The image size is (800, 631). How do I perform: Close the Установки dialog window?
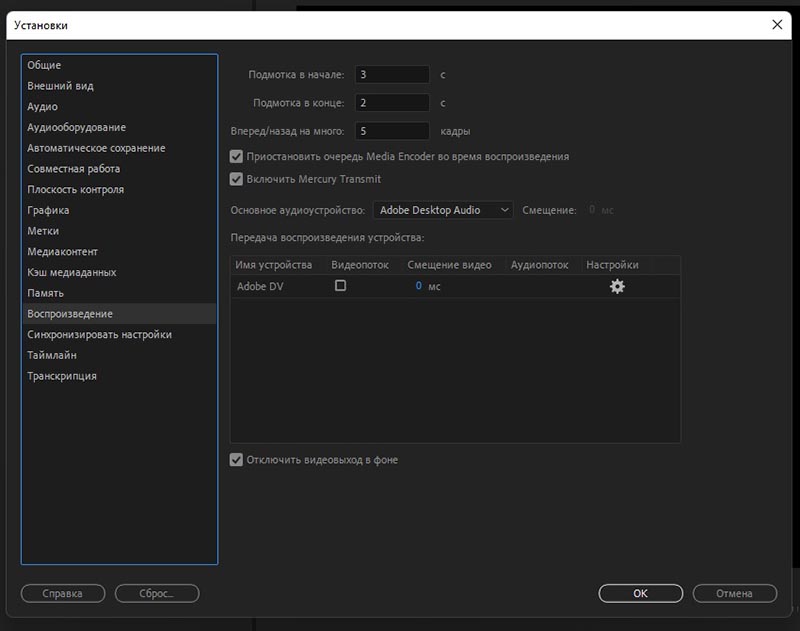coord(778,24)
